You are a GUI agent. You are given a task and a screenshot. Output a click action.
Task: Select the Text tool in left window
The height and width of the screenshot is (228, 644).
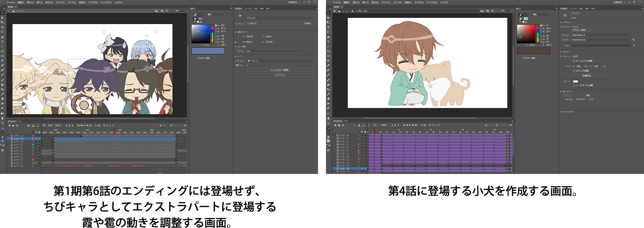tap(2, 41)
